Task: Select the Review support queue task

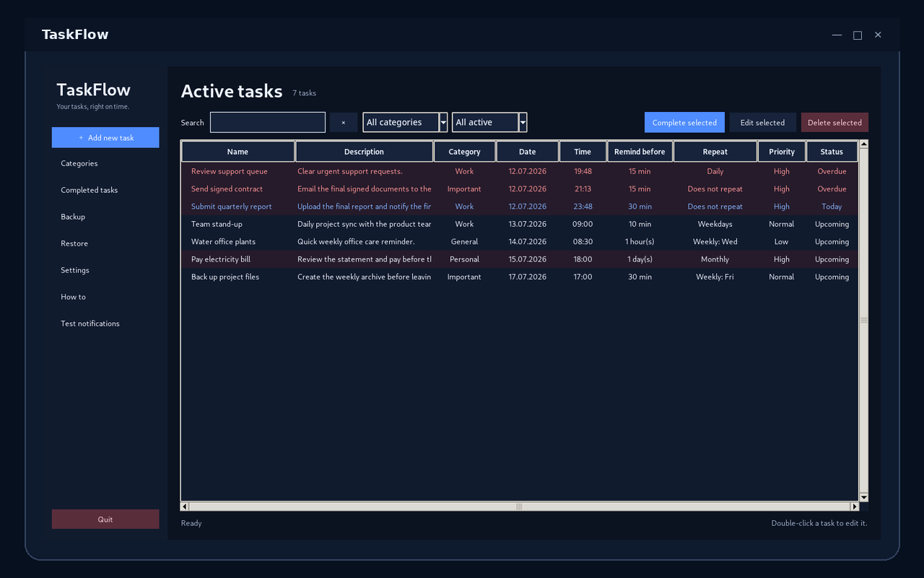Action: coord(520,171)
